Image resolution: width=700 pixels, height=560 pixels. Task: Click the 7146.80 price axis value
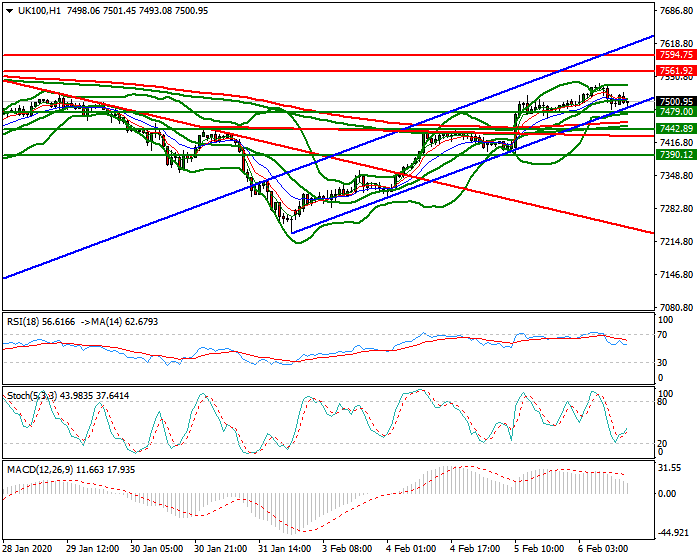pyautogui.click(x=676, y=275)
